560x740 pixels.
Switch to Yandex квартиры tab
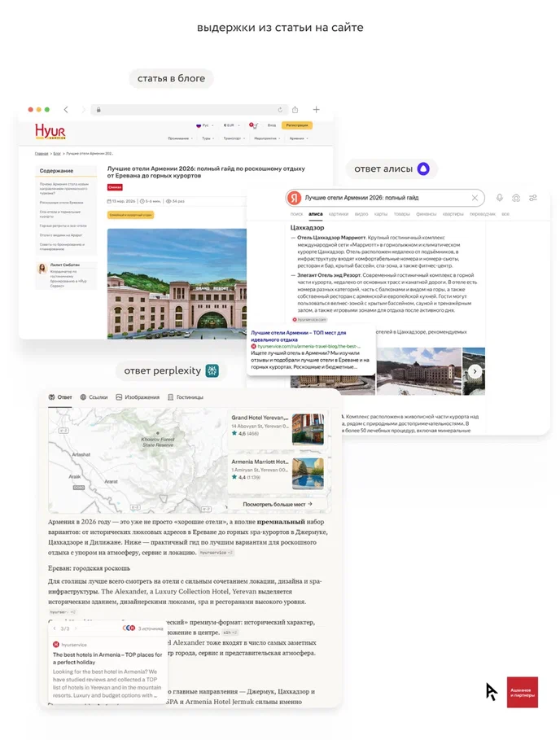(453, 214)
